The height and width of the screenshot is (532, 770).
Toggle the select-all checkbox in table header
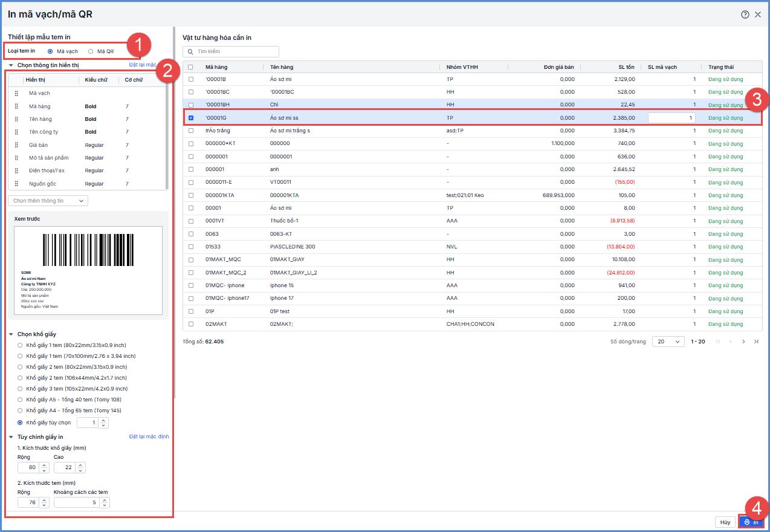191,67
